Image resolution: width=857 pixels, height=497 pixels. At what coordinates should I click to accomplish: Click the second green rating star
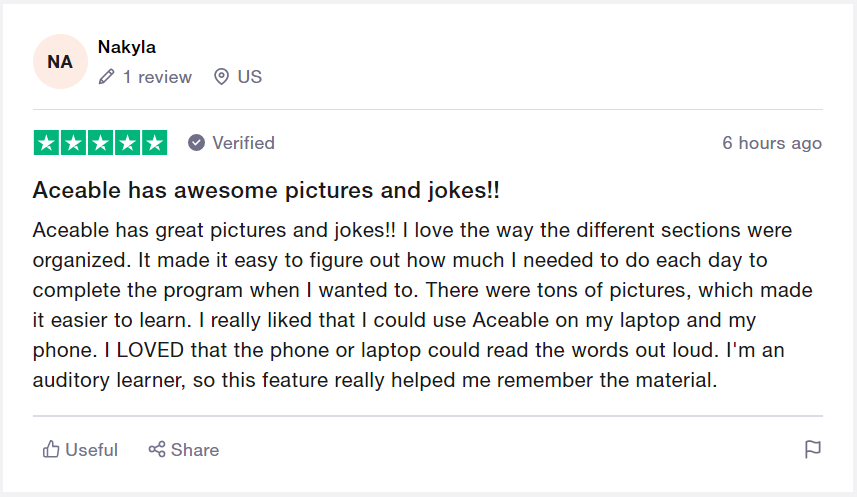click(73, 143)
